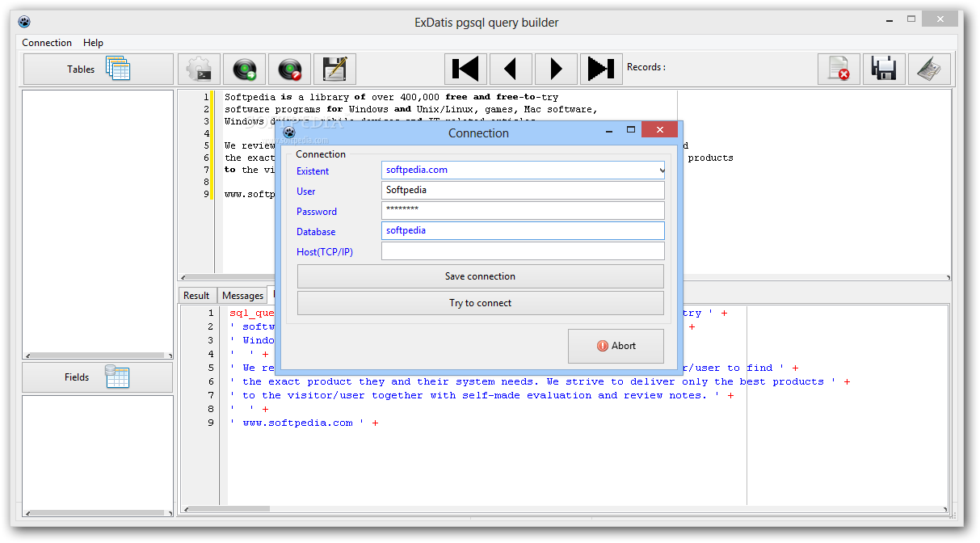The image size is (980, 543).
Task: Jump to the first record
Action: 465,69
